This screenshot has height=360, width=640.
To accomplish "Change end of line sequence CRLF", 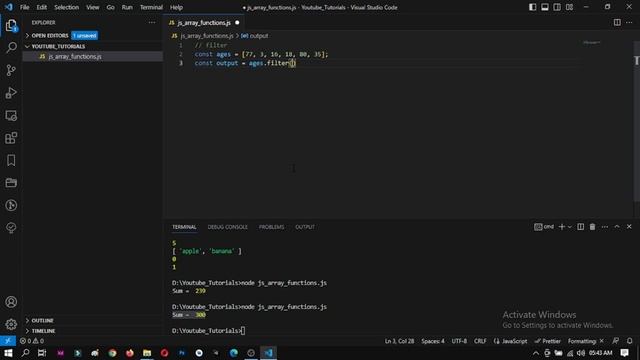I will coord(480,341).
